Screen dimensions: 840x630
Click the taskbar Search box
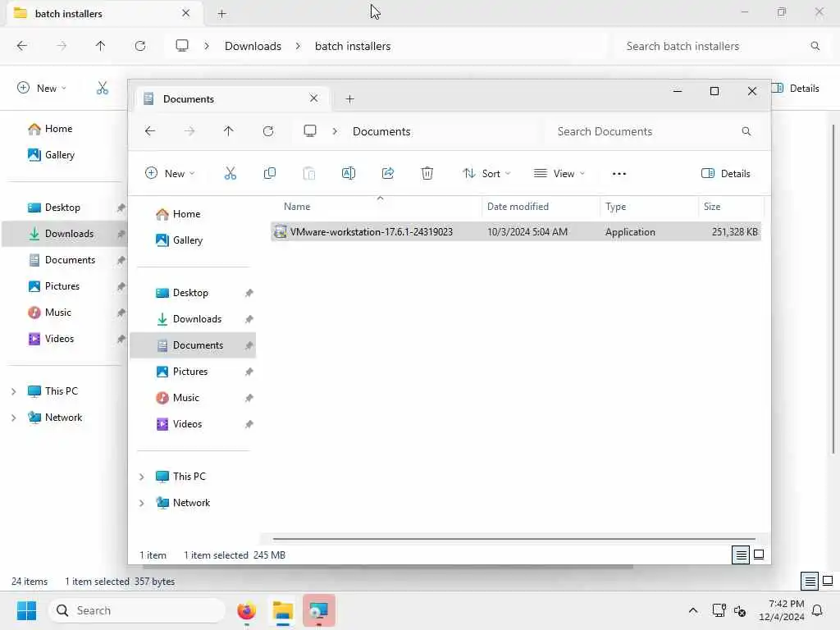(137, 610)
